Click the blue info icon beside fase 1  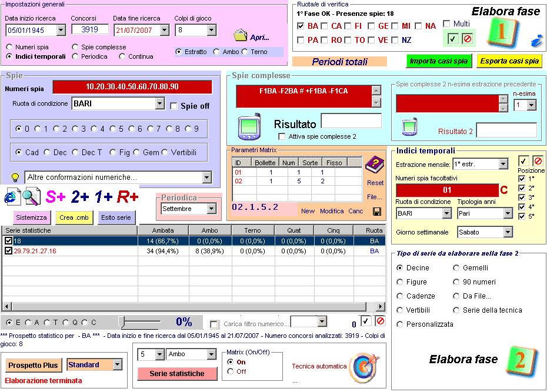click(x=537, y=41)
